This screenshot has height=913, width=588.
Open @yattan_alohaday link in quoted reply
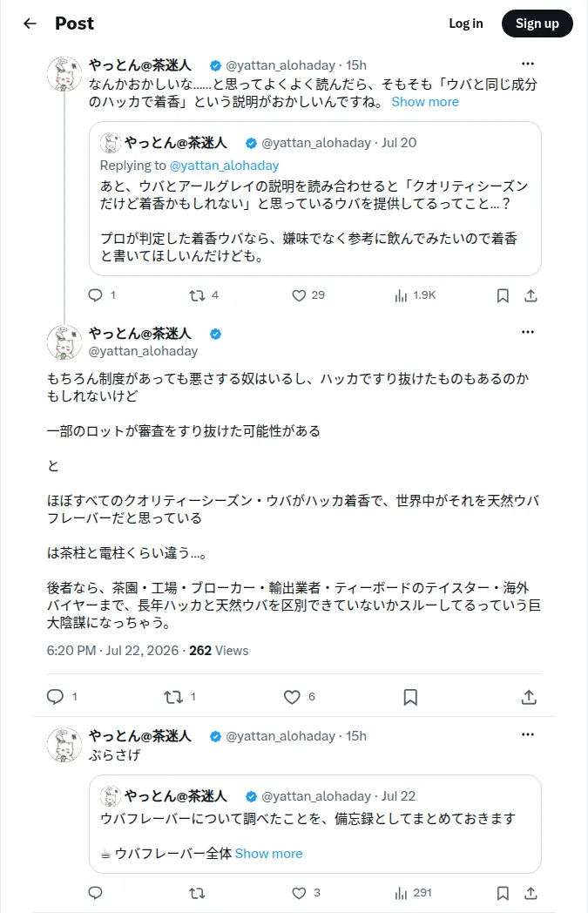point(224,166)
